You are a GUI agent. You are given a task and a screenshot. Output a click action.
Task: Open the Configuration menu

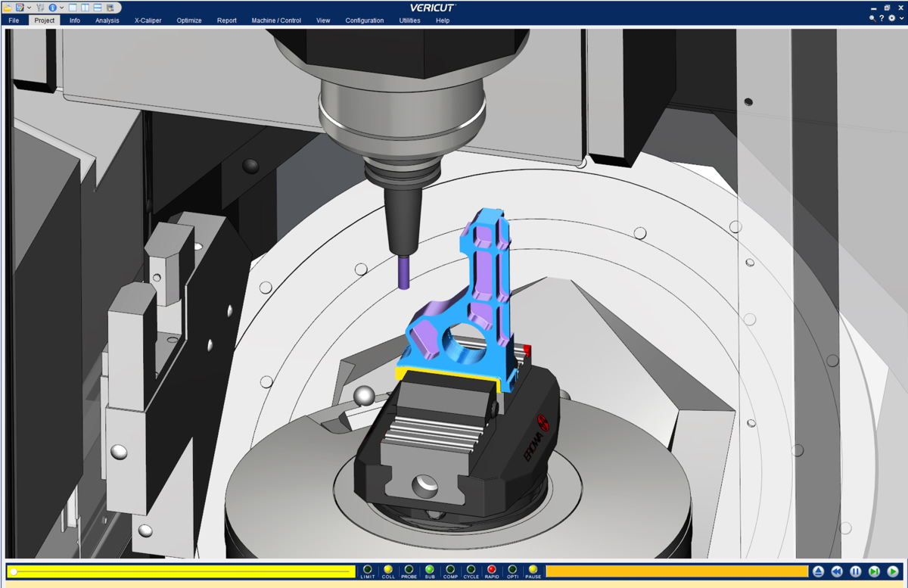click(x=365, y=20)
